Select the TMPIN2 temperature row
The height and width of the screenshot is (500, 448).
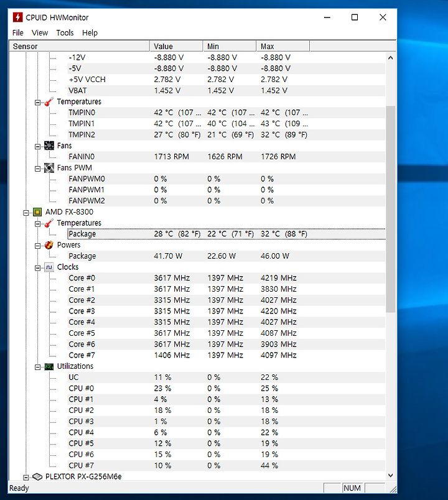click(226, 134)
